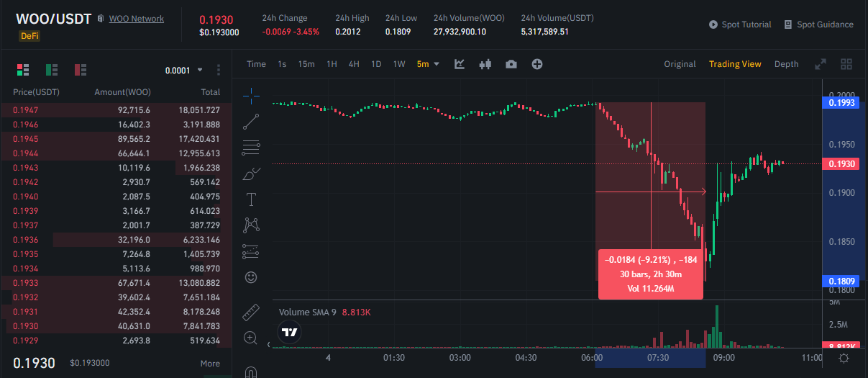Click the small token info icon beside WOO/USDT
Screen dimensions: 868x378
[100, 19]
